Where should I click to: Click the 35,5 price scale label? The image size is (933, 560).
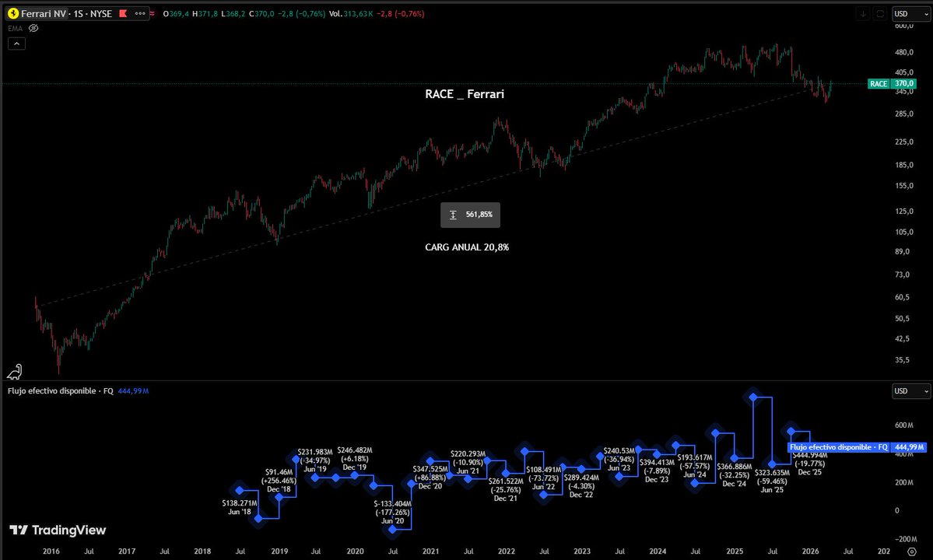(x=902, y=359)
